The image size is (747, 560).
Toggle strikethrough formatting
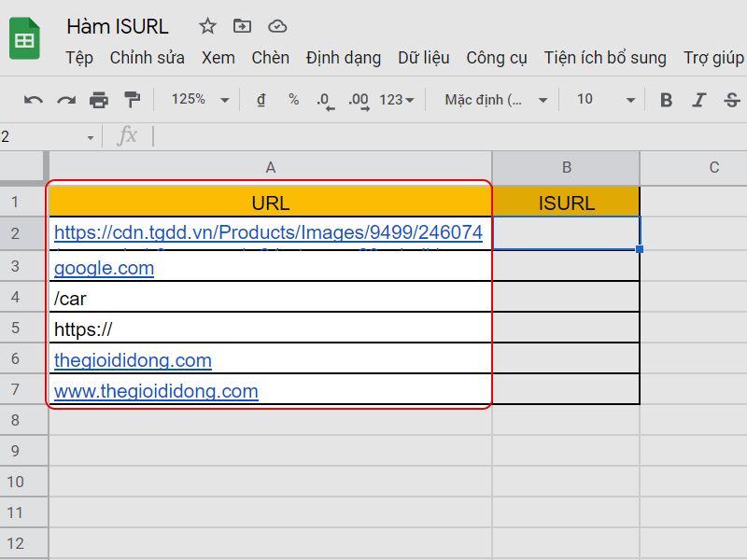(x=731, y=100)
